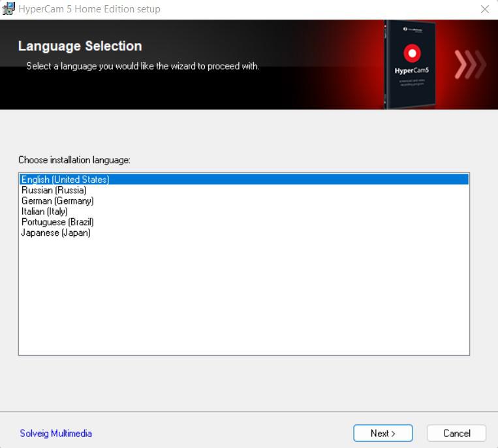
Task: Pick Italian (Italy) from the language list
Action: (x=244, y=212)
